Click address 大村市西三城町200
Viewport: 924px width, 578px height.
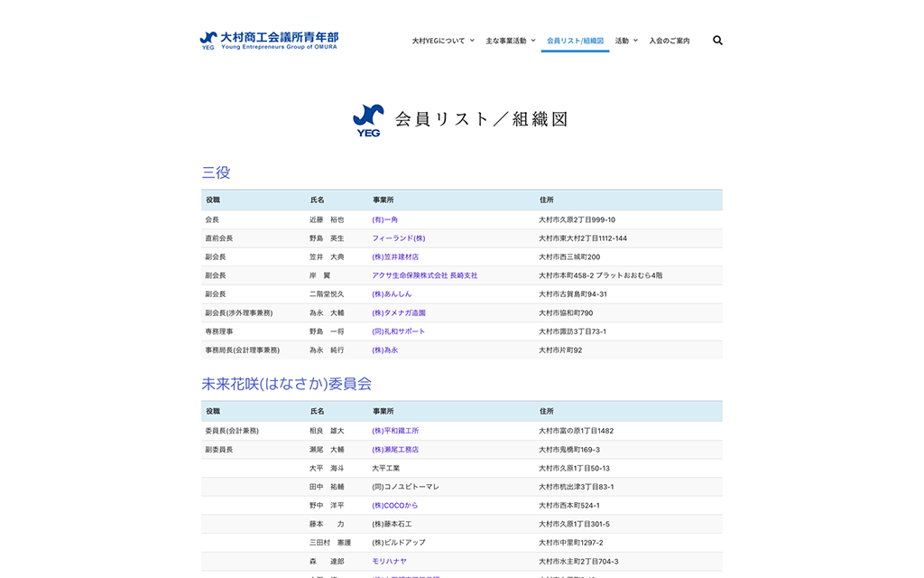pyautogui.click(x=569, y=257)
